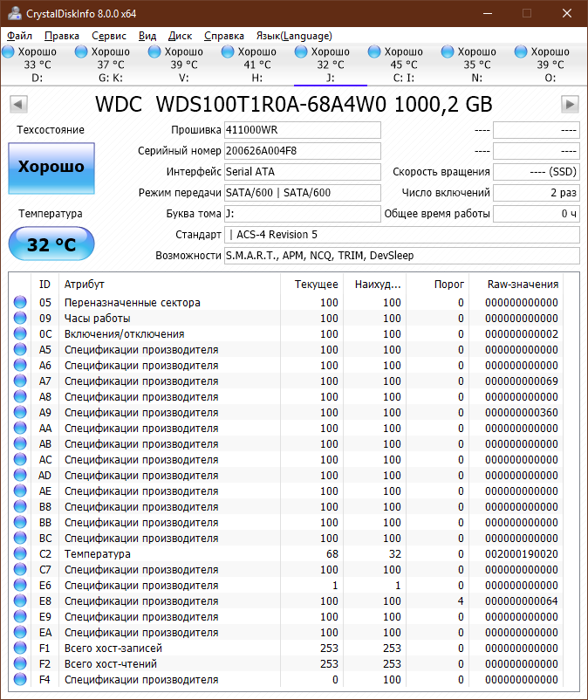Click the serial number field 200626A004F8
Viewport: 588px width, 700px height.
pos(303,151)
